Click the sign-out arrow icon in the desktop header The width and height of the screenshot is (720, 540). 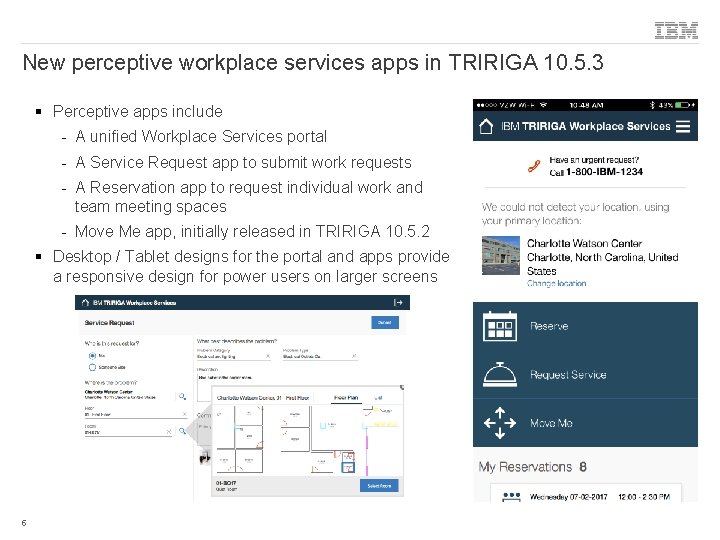click(398, 303)
